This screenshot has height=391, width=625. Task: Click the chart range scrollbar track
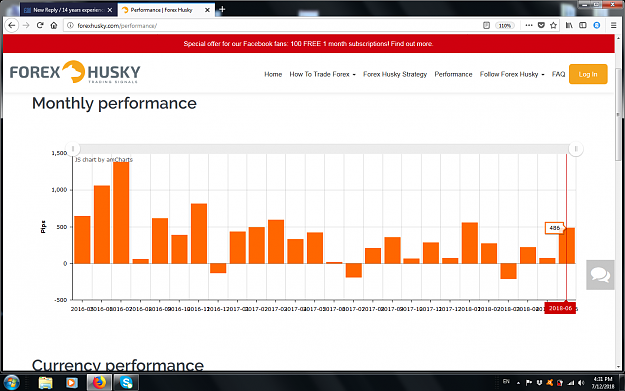click(324, 149)
